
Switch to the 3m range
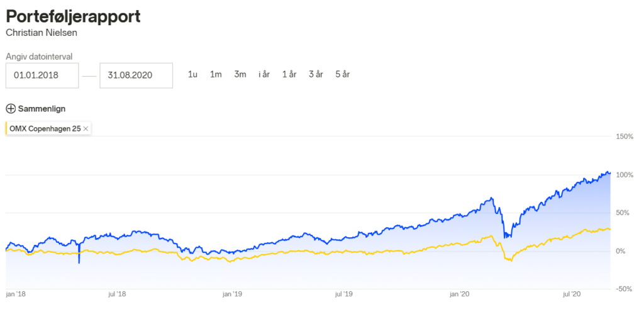tap(240, 75)
